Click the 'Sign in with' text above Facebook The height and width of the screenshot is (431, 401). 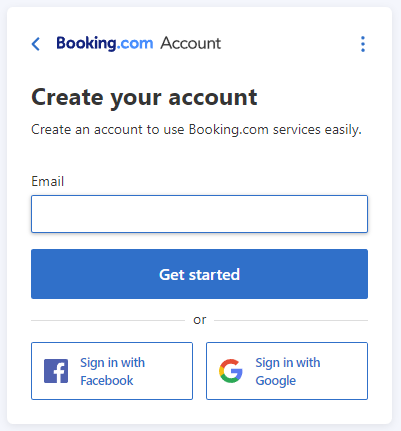click(x=113, y=363)
